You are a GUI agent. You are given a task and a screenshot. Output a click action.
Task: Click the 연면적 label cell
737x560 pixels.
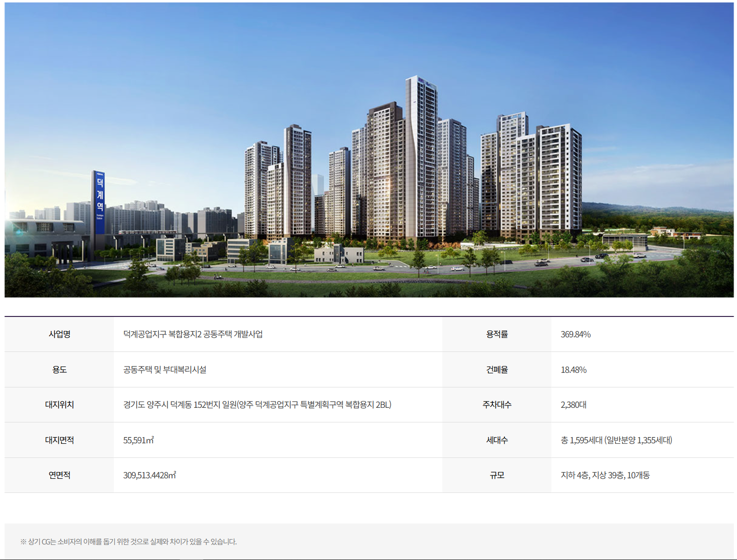(x=59, y=475)
